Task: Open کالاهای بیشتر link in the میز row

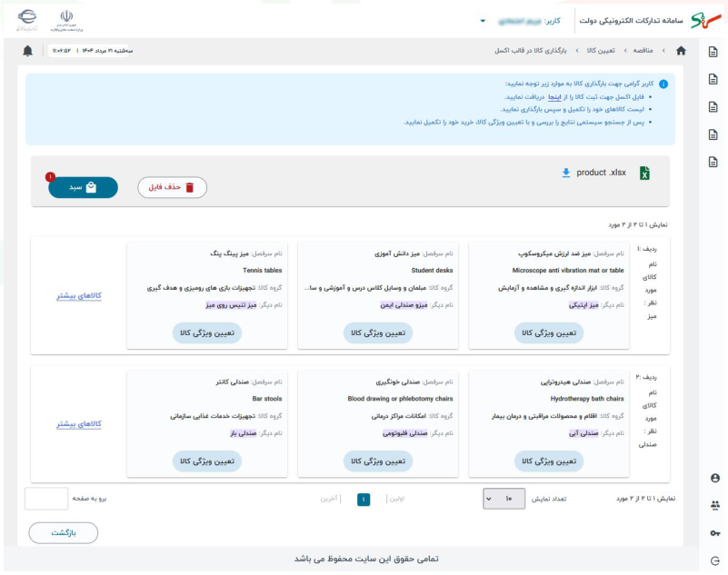Action: tap(79, 295)
